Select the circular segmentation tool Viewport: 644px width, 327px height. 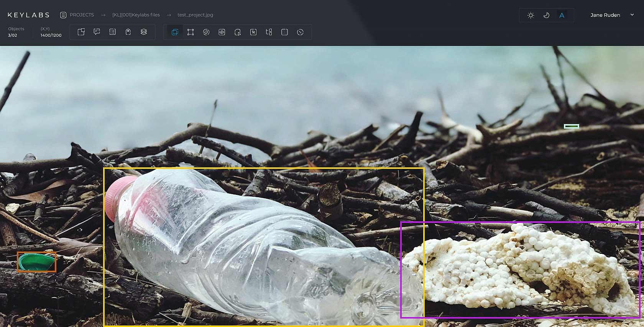pos(206,32)
